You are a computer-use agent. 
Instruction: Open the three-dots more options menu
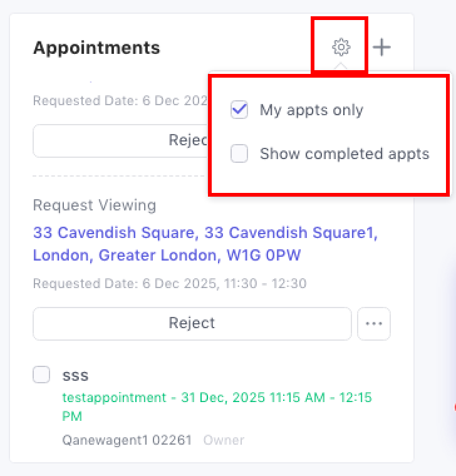click(x=374, y=323)
